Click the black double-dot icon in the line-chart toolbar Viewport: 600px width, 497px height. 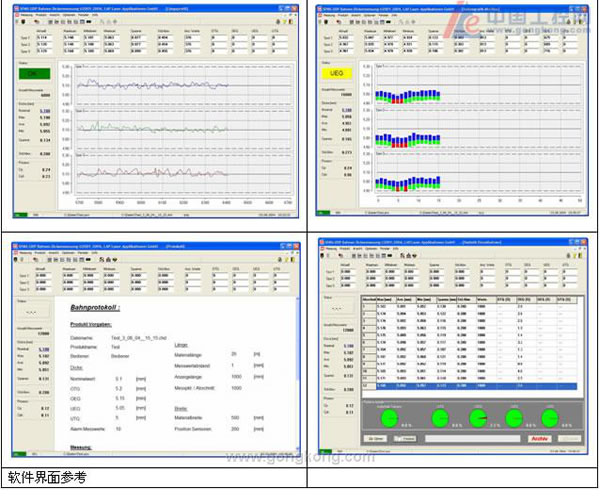89,22
